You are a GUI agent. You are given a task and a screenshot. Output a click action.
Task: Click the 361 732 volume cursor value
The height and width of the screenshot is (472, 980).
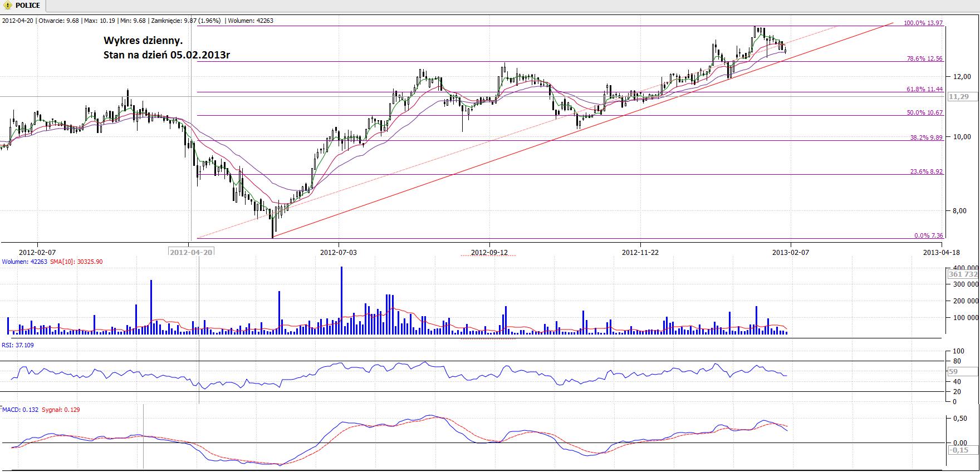point(963,274)
